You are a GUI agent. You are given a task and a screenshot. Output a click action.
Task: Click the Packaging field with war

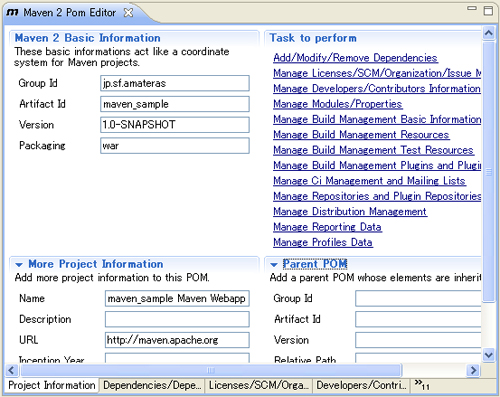(175, 146)
